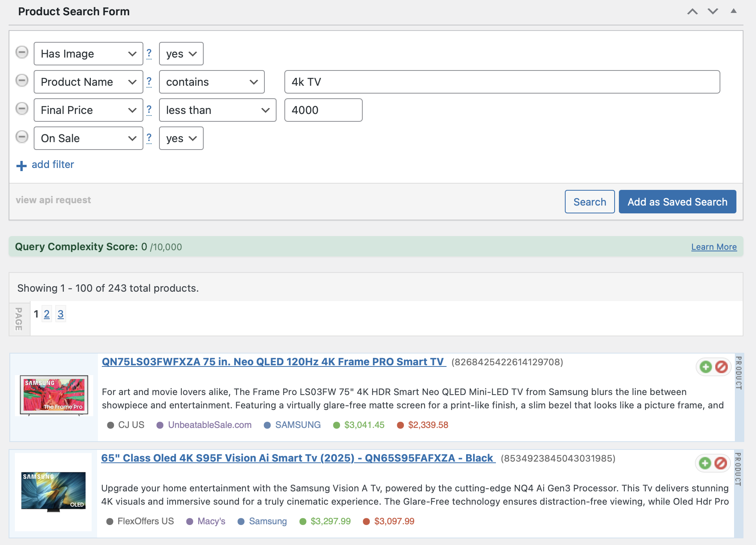
Task: Remove the Final Price filter row
Action: (22, 109)
